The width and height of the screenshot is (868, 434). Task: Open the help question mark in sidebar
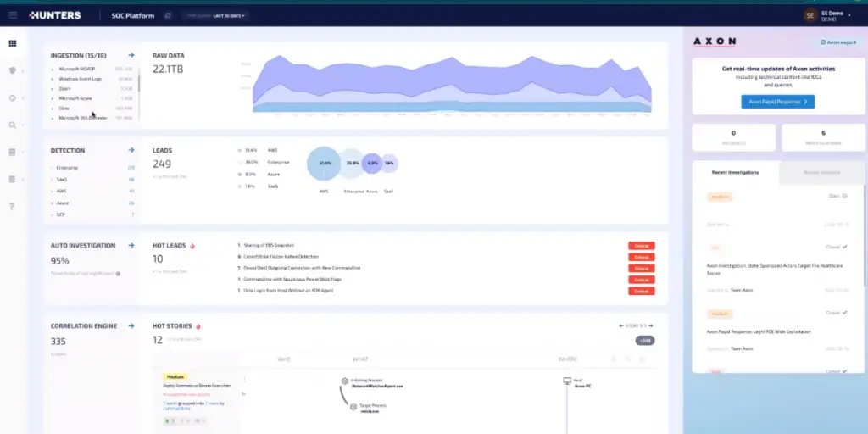coord(12,207)
